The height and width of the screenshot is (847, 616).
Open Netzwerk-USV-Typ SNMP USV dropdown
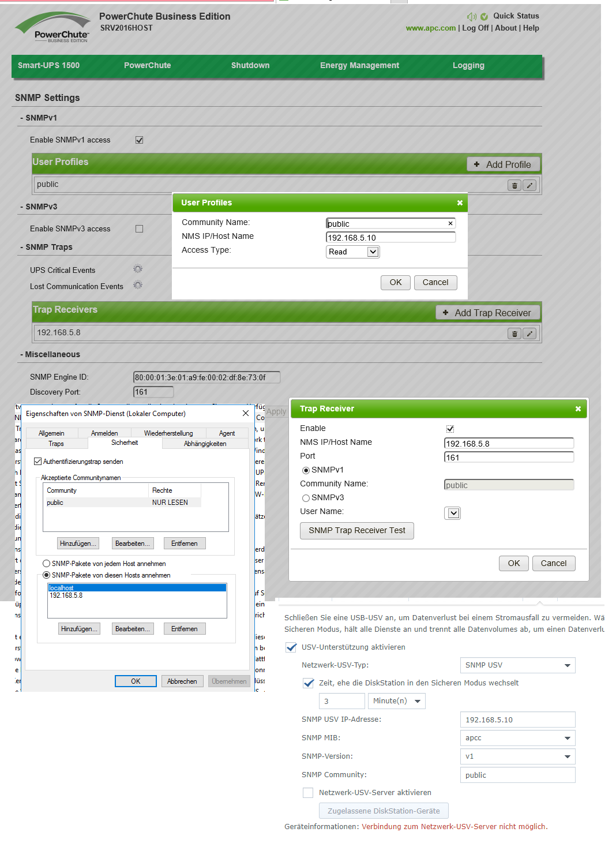517,665
